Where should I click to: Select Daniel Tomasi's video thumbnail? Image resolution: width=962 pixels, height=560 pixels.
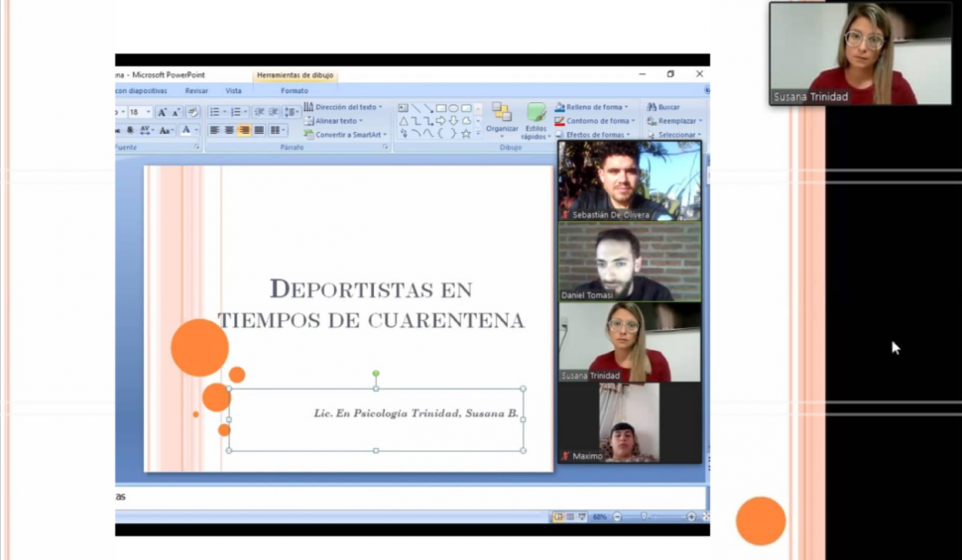point(629,262)
